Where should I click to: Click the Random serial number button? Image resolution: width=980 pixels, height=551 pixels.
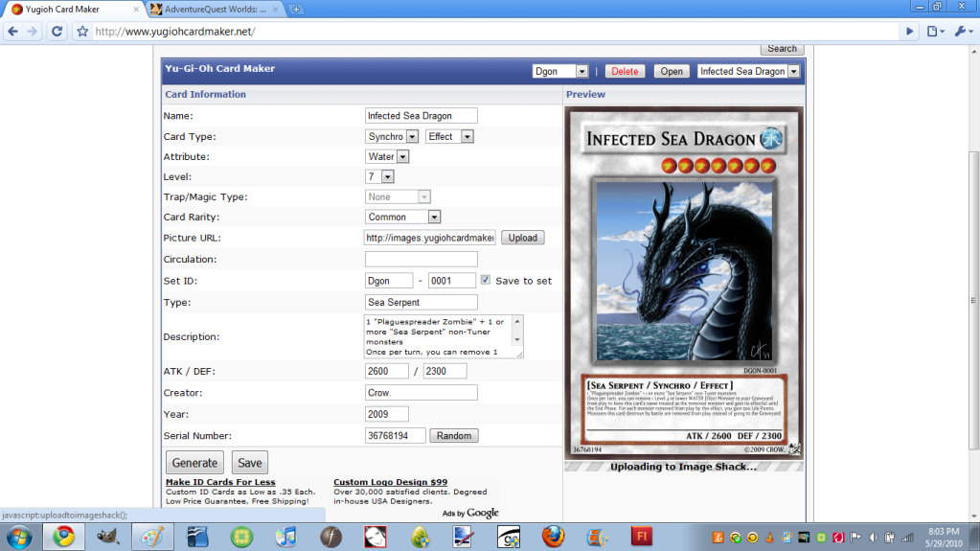pyautogui.click(x=453, y=435)
